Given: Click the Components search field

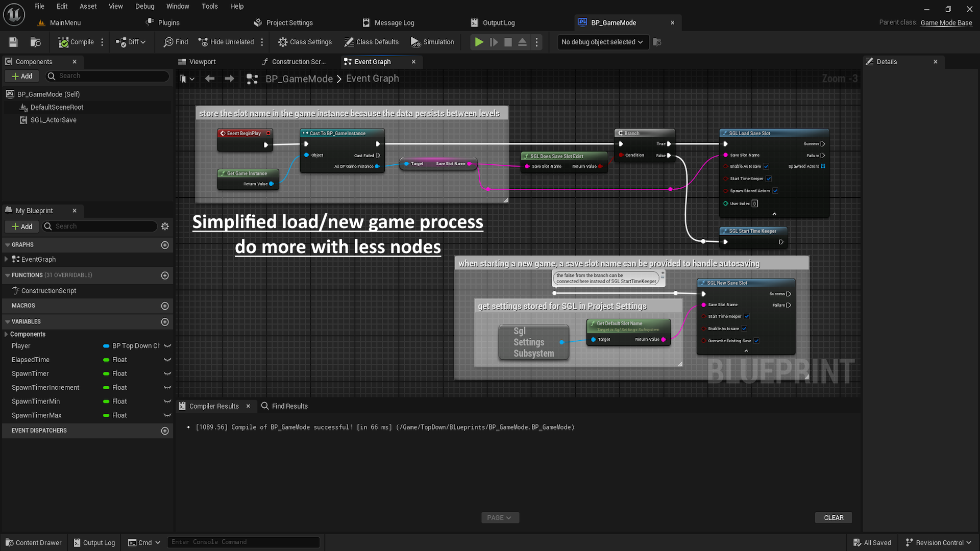Looking at the screenshot, I should click(107, 76).
